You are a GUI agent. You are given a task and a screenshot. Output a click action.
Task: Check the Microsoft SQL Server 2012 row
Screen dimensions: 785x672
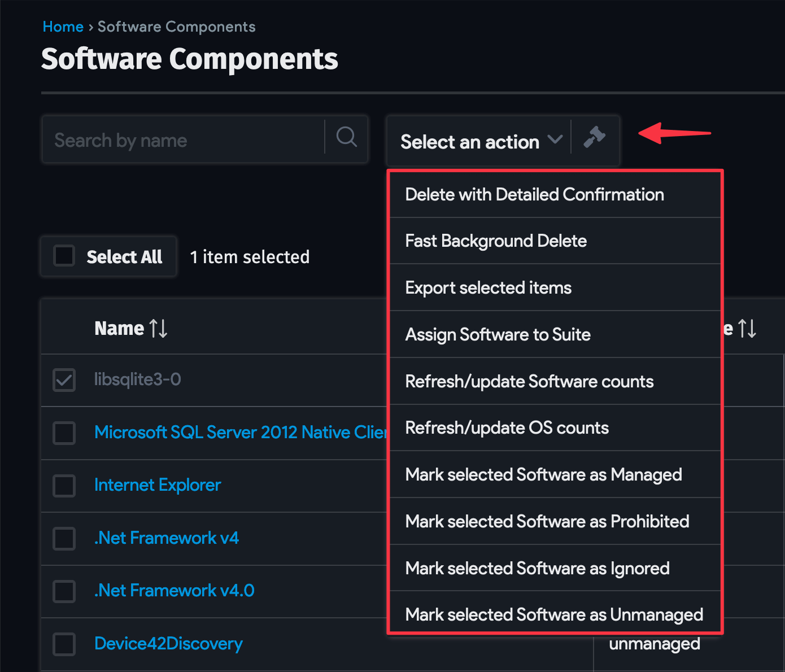coord(64,433)
